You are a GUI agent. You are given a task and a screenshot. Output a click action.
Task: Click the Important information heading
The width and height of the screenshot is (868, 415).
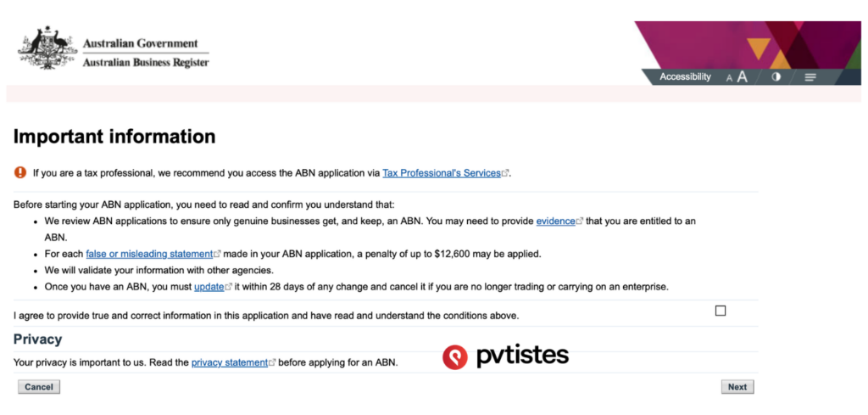(114, 137)
